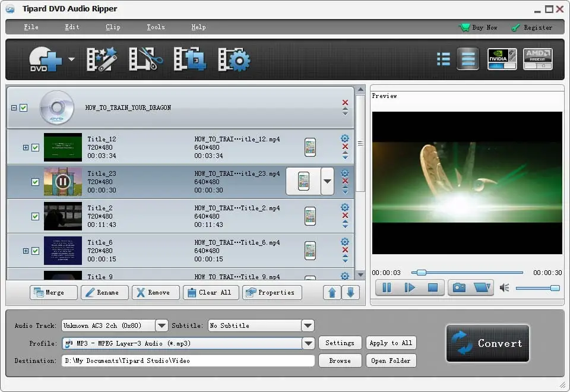Toggle NVIDIA acceleration icon
Screen dimensions: 570x392
click(x=502, y=59)
